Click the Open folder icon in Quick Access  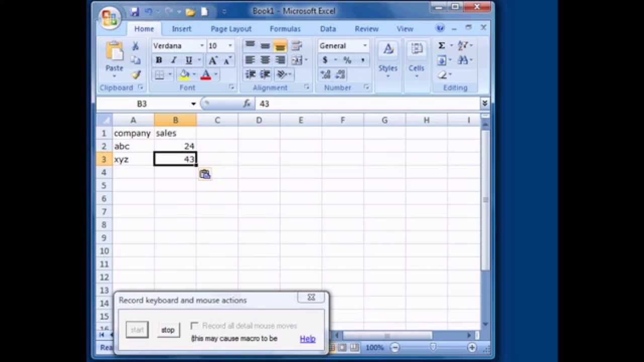[x=190, y=12]
